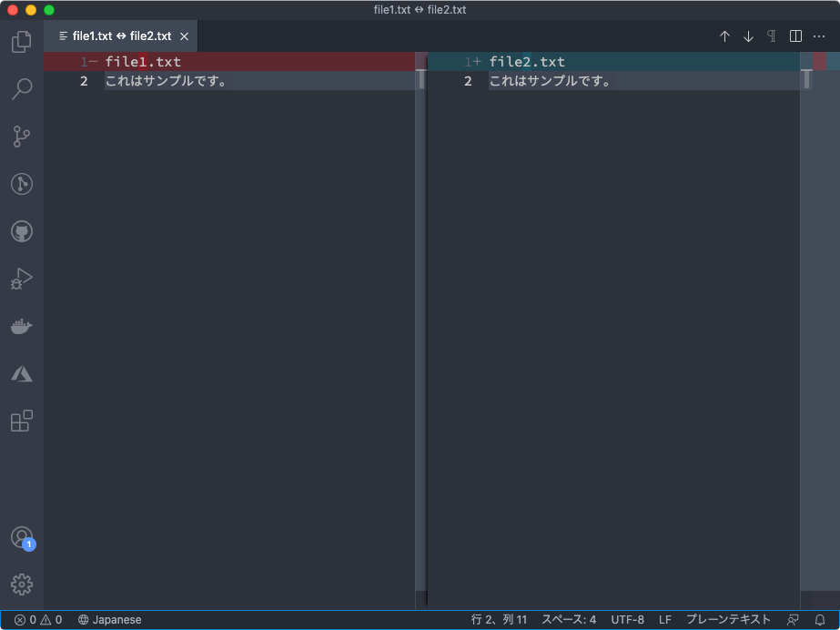Open the notifications bell
The image size is (840, 630).
pos(820,619)
